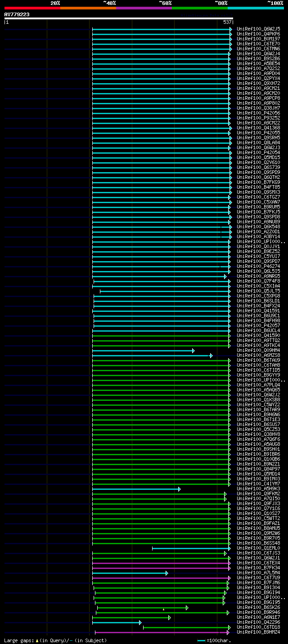Click label UniRef100_A9PCP8
This screenshot has height=644, width=288.
(x=258, y=98)
